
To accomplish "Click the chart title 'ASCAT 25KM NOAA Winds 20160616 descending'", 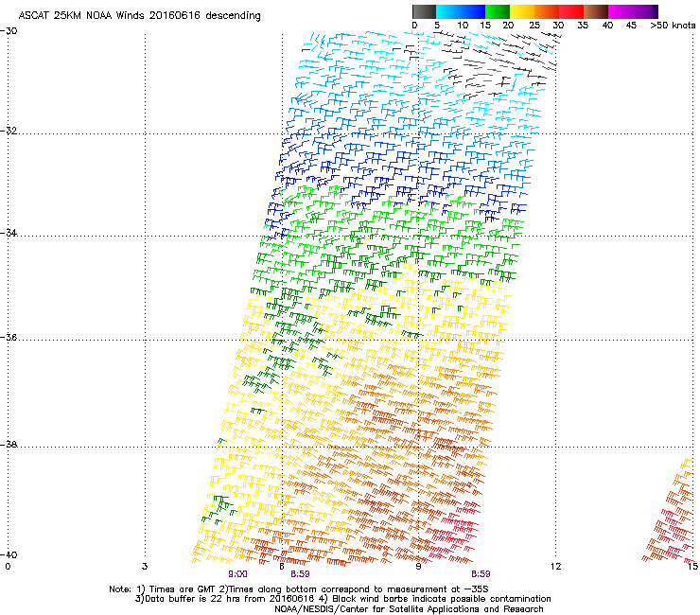I will tap(139, 15).
